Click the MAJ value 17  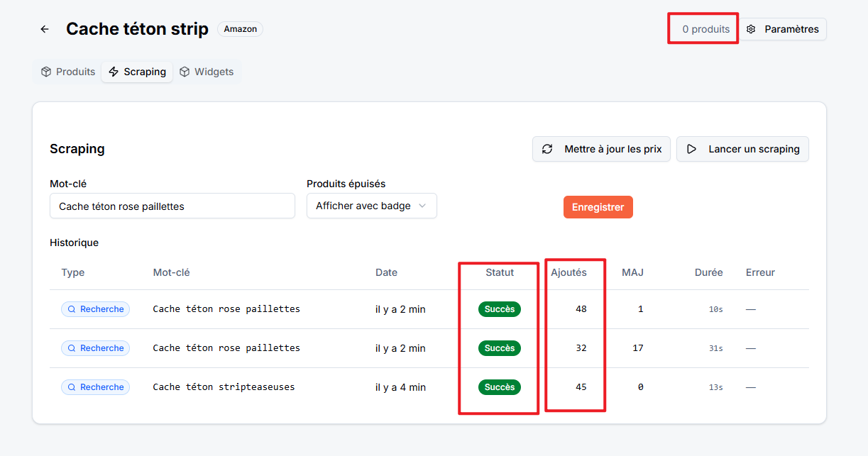point(638,348)
